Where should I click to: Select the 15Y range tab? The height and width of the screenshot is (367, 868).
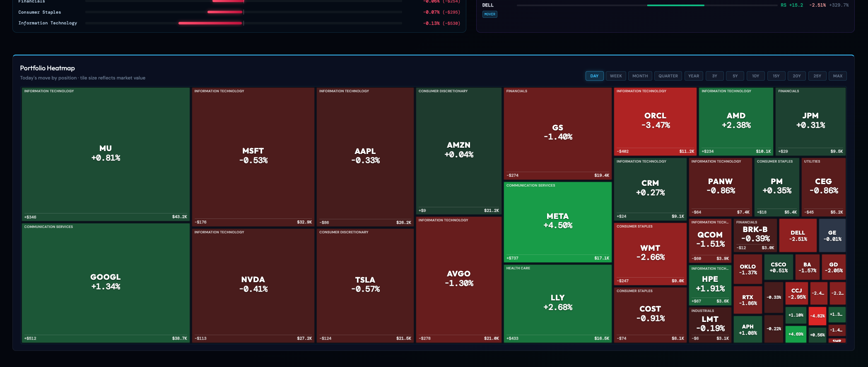click(776, 76)
